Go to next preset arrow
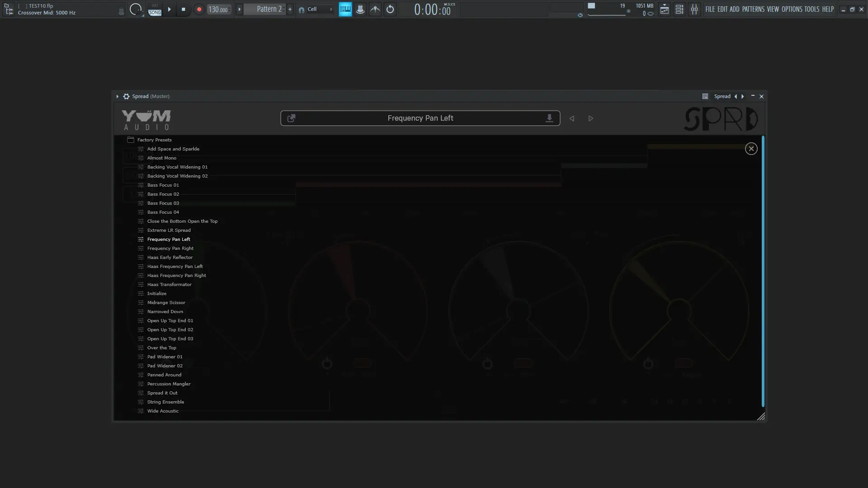Viewport: 868px width, 488px height. 590,118
